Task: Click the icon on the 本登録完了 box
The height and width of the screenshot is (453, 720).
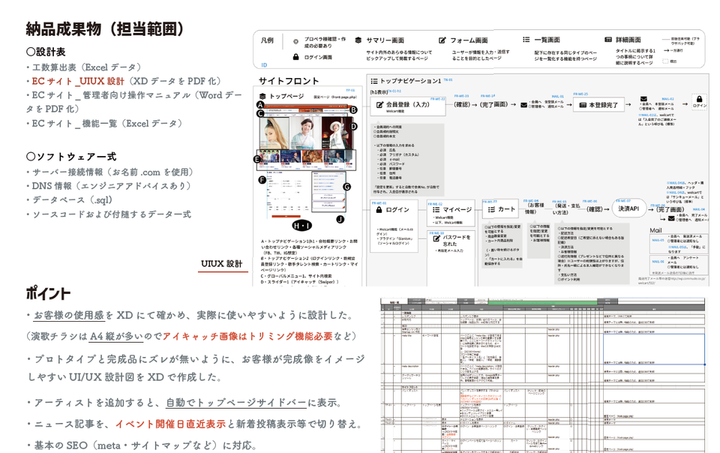Action: pos(583,105)
